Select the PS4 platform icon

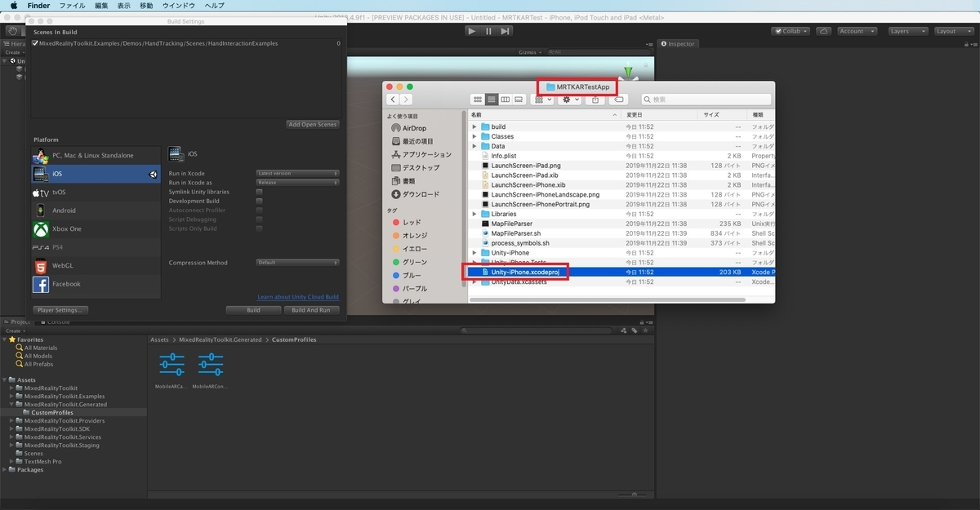41,247
